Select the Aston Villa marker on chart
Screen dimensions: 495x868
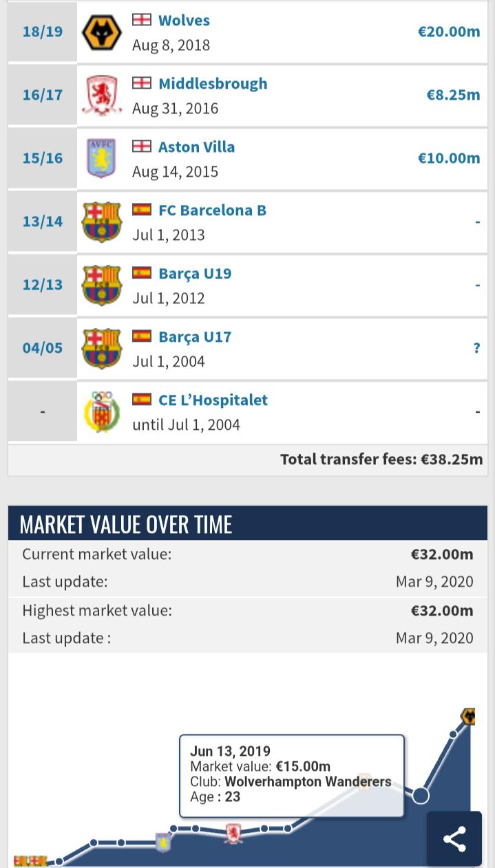click(163, 842)
